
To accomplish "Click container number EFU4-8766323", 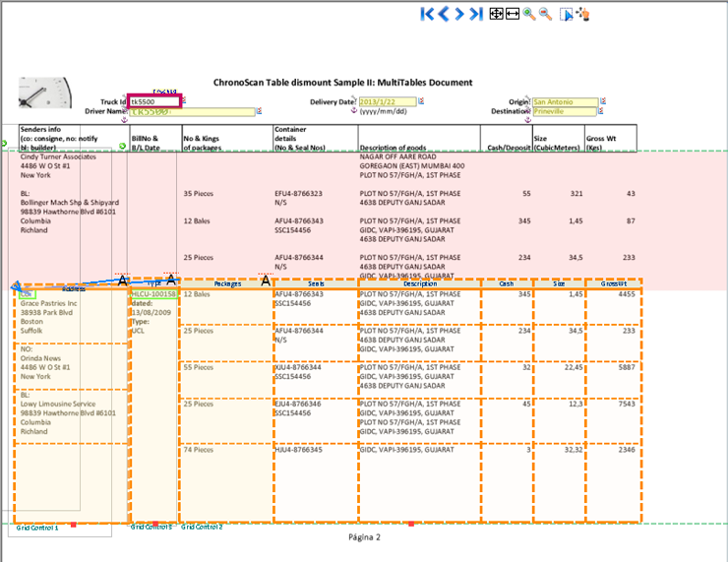I will tap(298, 194).
